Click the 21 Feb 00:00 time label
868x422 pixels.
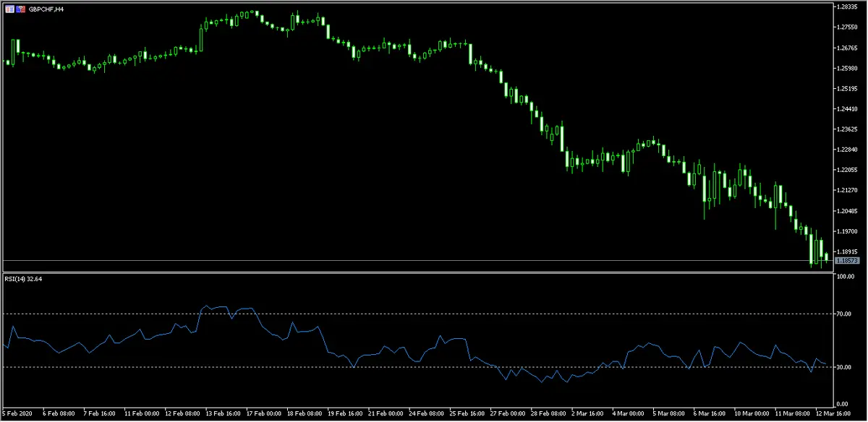[x=386, y=413]
